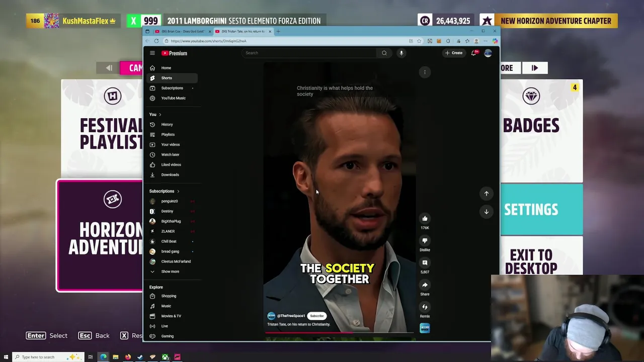Screen dimensions: 644x362
Task: Open the Short's three-dot options menu
Action: coord(425,72)
